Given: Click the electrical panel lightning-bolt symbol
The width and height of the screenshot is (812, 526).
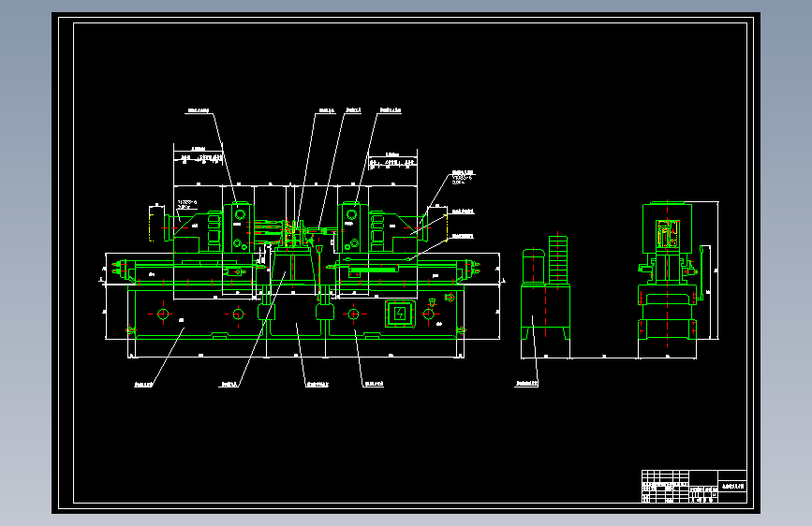Looking at the screenshot, I should coord(400,314).
